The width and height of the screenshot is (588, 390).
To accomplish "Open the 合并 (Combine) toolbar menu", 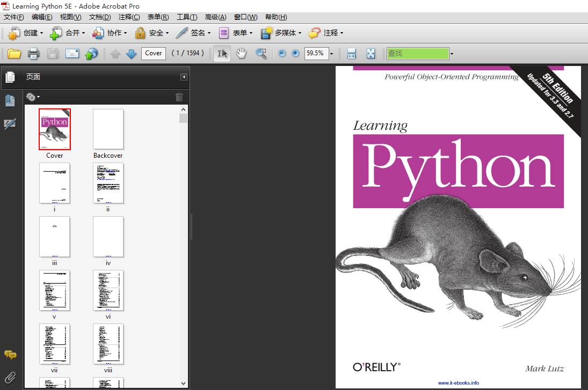I will (x=68, y=33).
